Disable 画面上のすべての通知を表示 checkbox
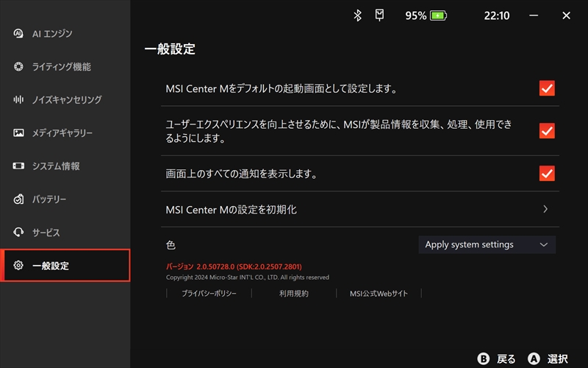The width and height of the screenshot is (588, 368). pyautogui.click(x=547, y=173)
